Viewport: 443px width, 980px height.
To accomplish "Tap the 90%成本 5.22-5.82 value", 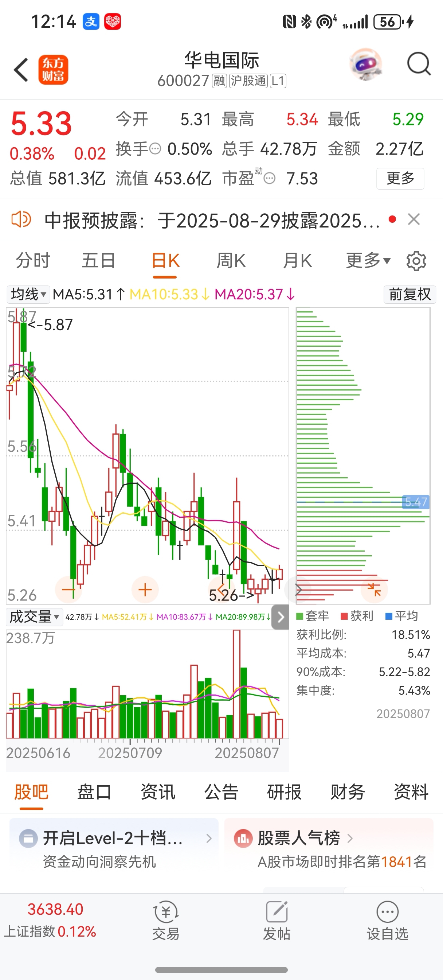I will (x=404, y=672).
